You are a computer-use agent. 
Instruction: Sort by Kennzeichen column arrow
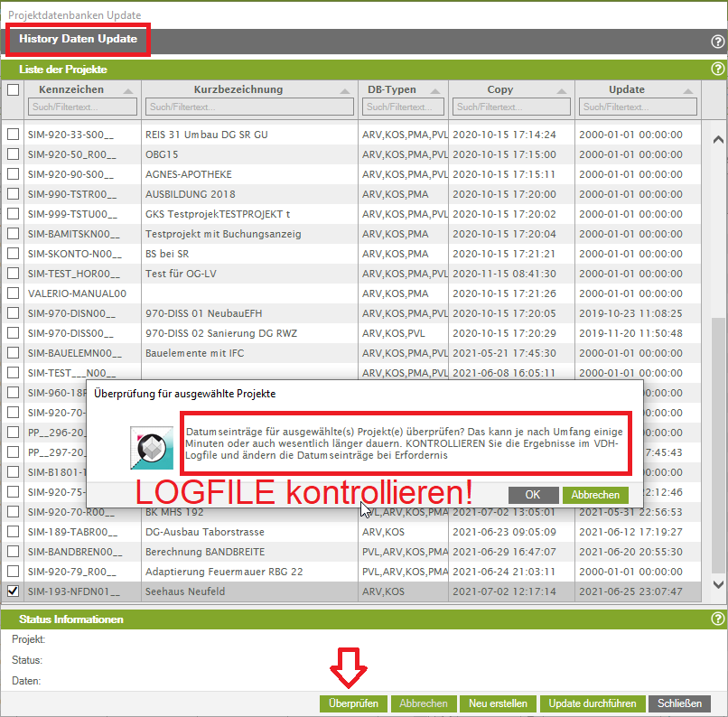[128, 91]
